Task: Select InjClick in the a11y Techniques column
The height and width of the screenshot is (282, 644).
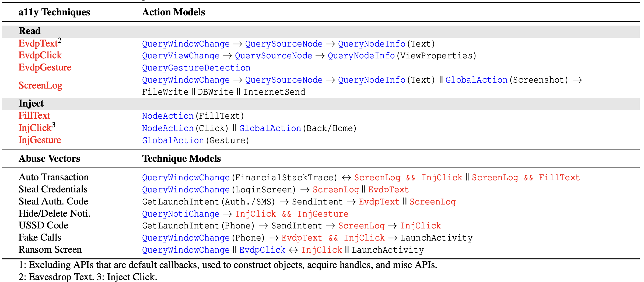Action: click(35, 128)
